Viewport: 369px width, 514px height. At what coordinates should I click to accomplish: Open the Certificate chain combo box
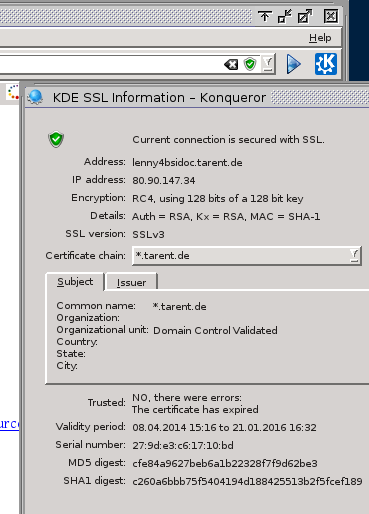[247, 256]
